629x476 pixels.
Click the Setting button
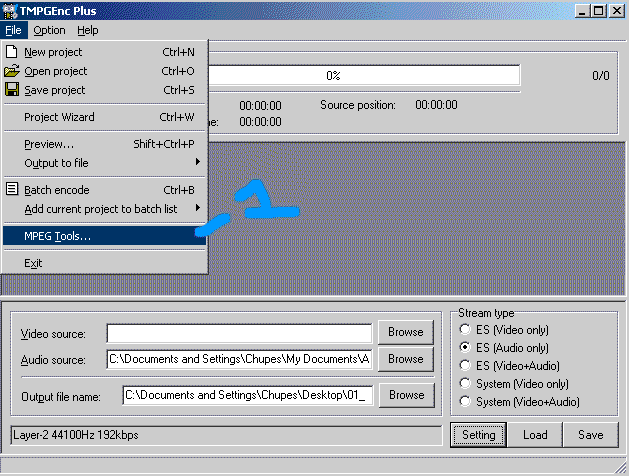point(478,435)
